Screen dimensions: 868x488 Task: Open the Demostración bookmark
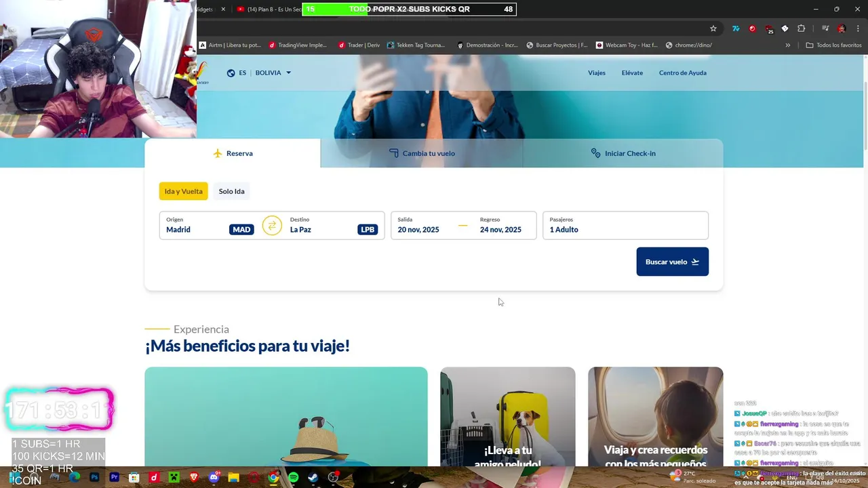pyautogui.click(x=488, y=45)
